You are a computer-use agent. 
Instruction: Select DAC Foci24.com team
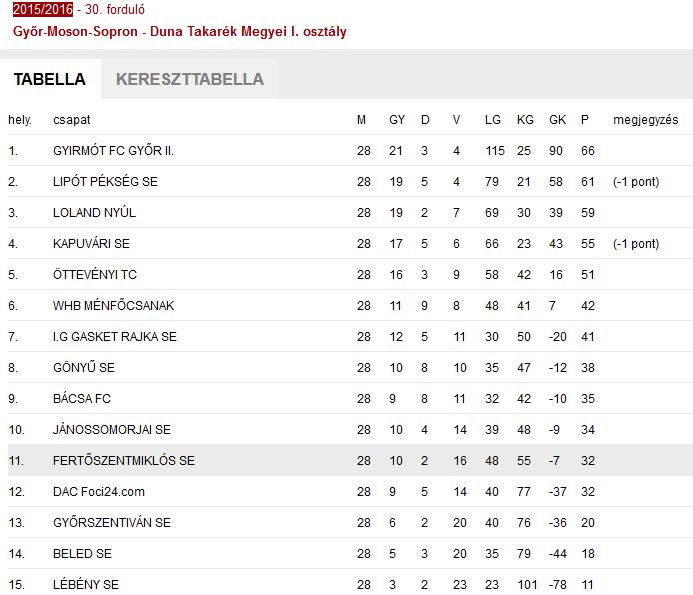click(99, 492)
